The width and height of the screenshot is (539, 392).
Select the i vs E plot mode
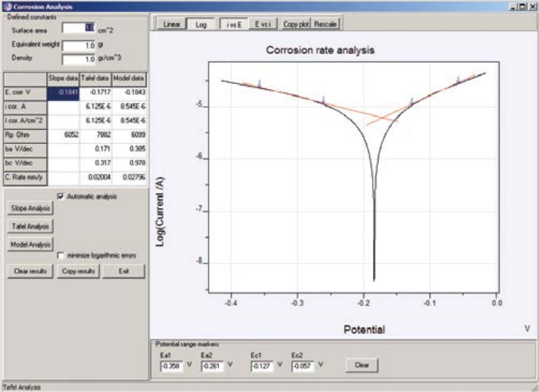[234, 24]
